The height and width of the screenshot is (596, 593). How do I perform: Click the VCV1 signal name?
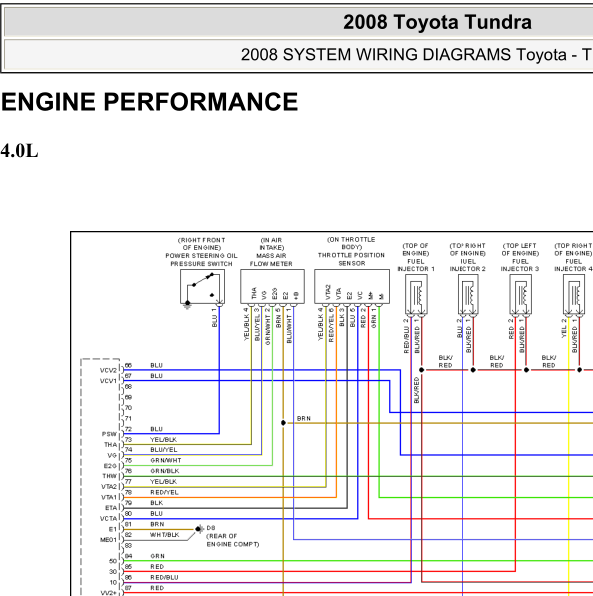(108, 381)
